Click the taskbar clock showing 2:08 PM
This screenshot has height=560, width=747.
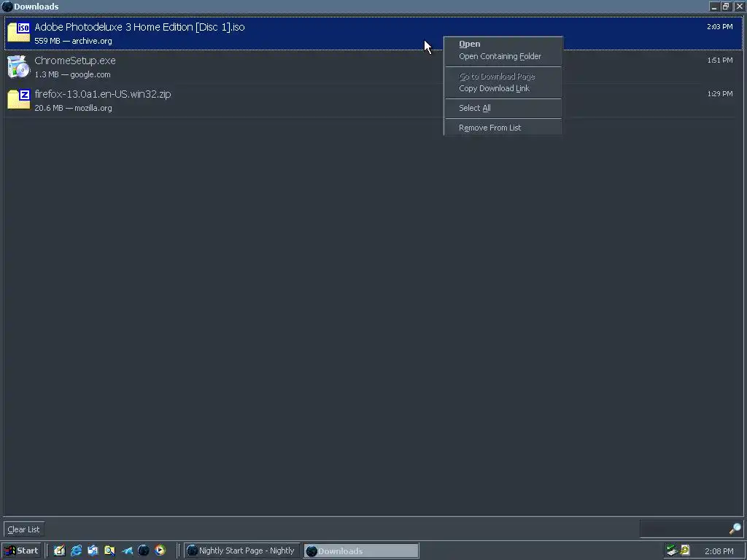(719, 551)
